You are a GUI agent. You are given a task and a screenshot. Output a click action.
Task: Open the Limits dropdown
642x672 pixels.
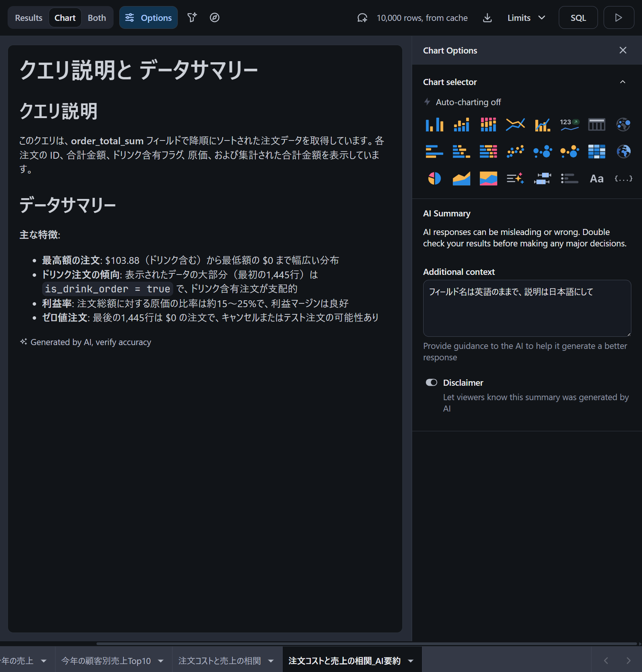(526, 18)
